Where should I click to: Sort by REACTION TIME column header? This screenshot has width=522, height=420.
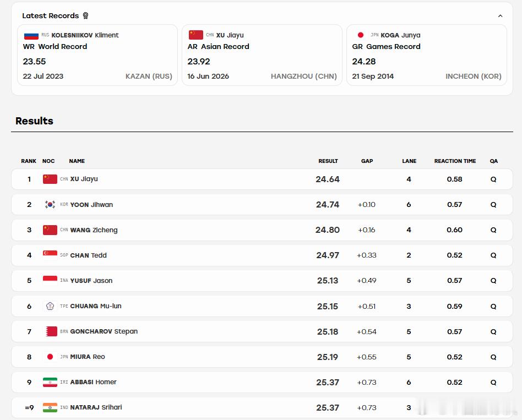point(455,161)
